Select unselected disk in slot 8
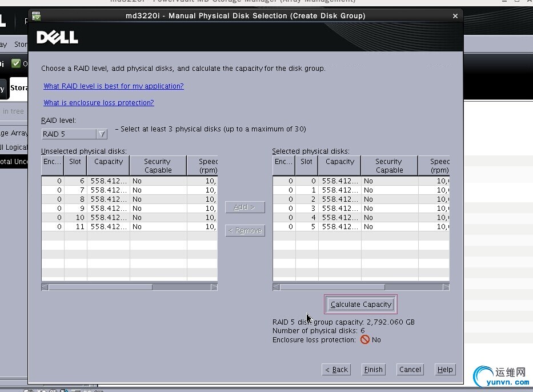This screenshot has height=392, width=533. click(x=129, y=199)
